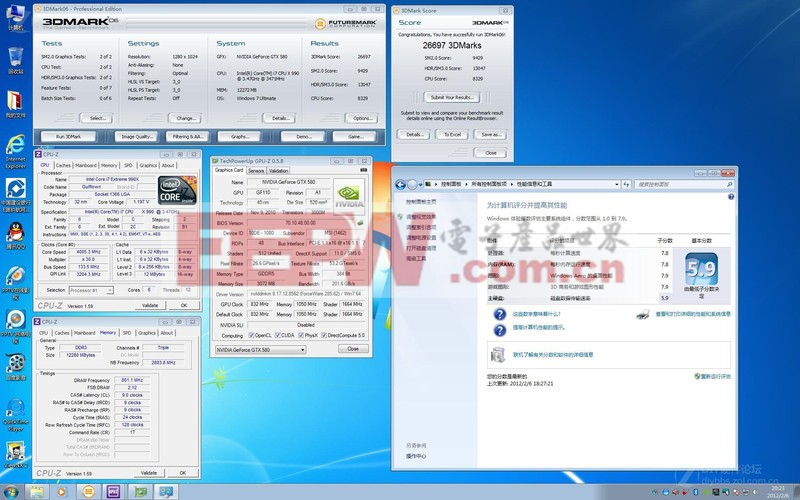800x500 pixels.
Task: Click Filtering & AA button
Action: pos(188,136)
